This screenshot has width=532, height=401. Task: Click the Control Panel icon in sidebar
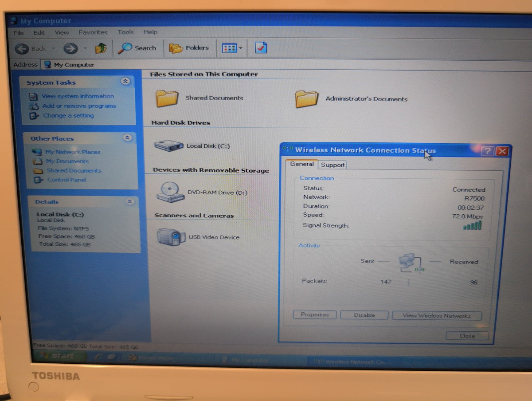(x=39, y=180)
